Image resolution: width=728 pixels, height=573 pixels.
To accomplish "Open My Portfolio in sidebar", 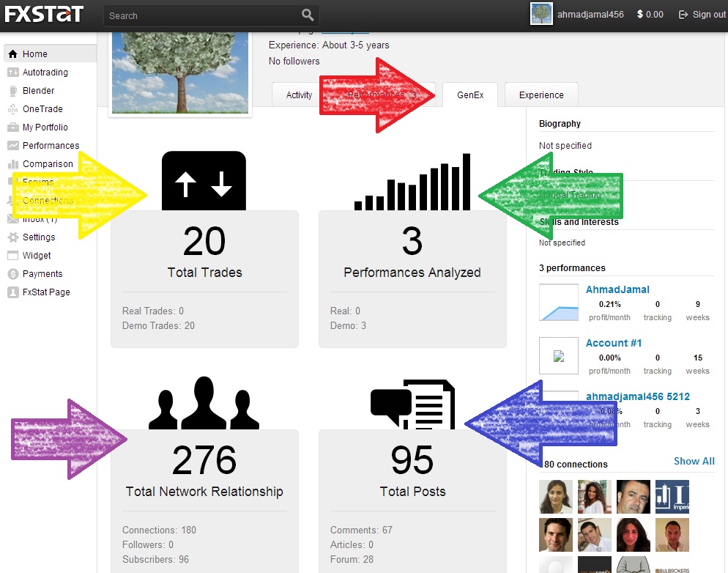I will click(45, 127).
